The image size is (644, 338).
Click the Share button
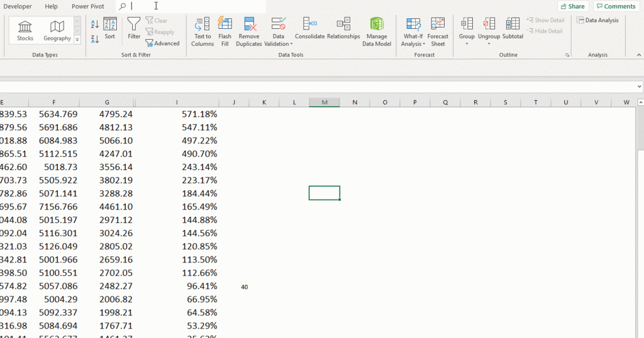573,6
